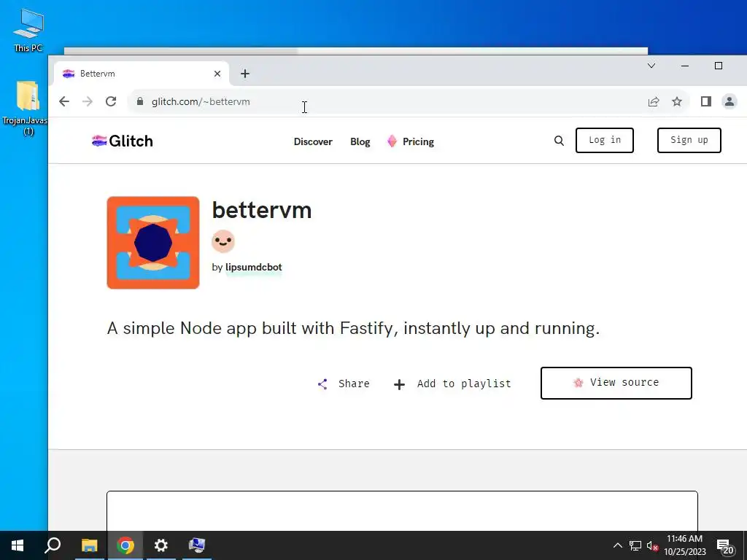747x560 pixels.
Task: Open the clock showing 11:46 AM
Action: coord(684,545)
